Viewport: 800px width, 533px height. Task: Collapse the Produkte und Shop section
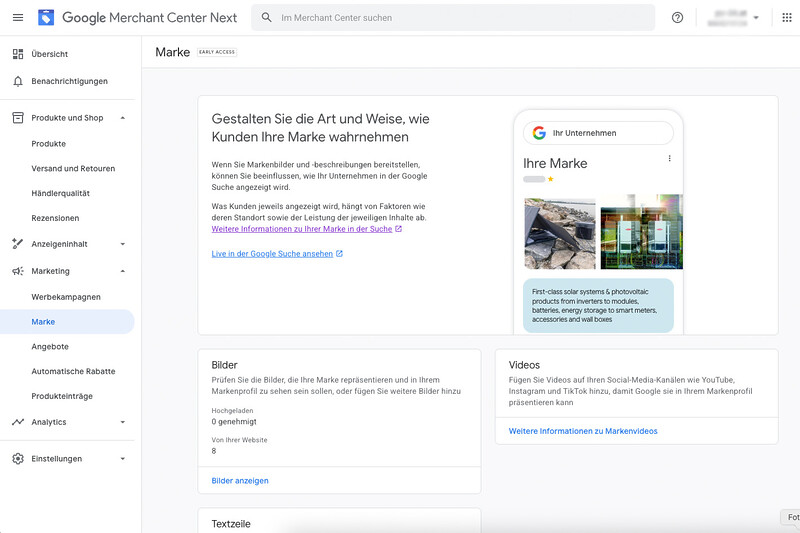122,118
